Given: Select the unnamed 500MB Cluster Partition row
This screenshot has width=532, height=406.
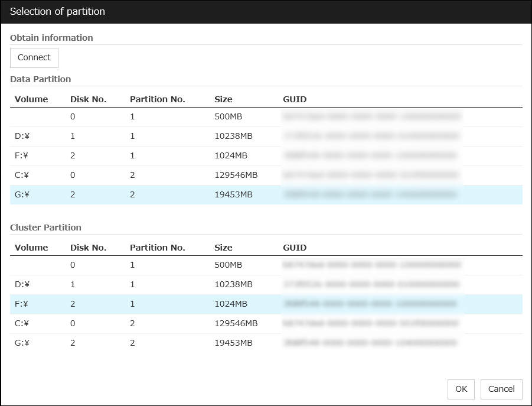Looking at the screenshot, I should tap(118, 265).
